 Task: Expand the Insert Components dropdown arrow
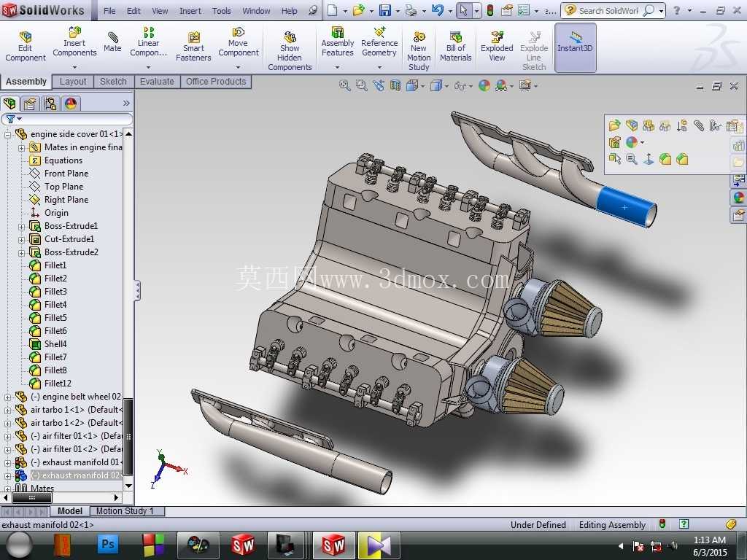point(74,67)
